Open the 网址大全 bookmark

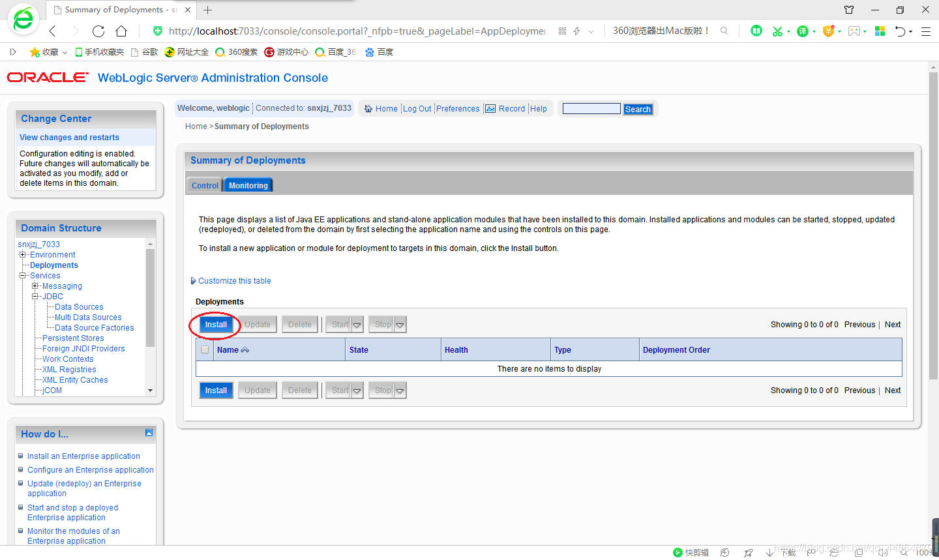[x=186, y=52]
